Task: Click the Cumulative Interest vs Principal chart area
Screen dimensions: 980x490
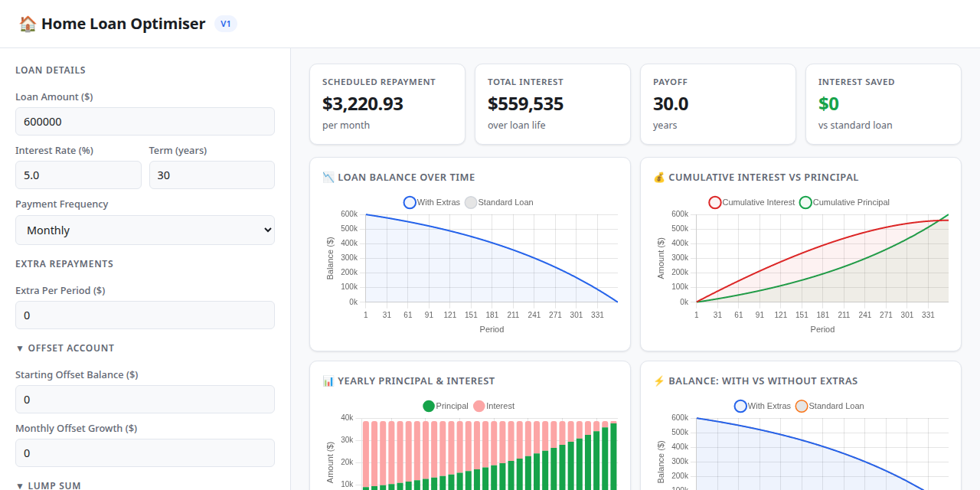Action: (822, 258)
